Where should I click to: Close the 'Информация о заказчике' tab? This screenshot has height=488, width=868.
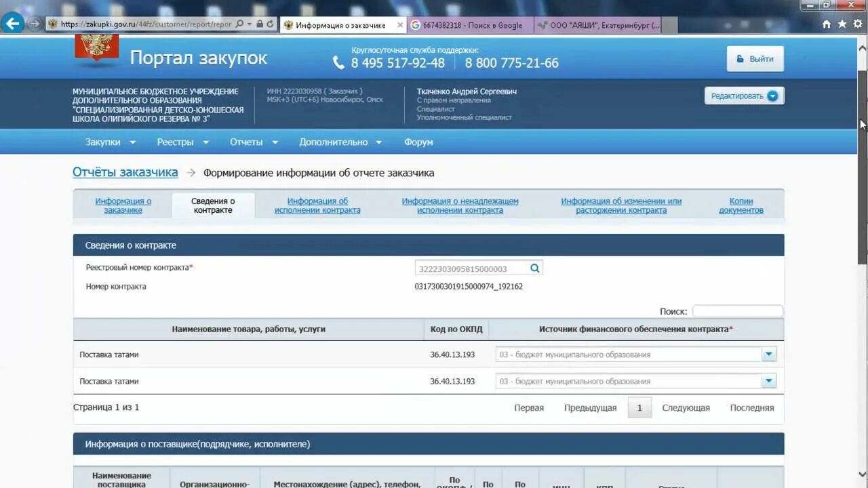click(x=399, y=25)
